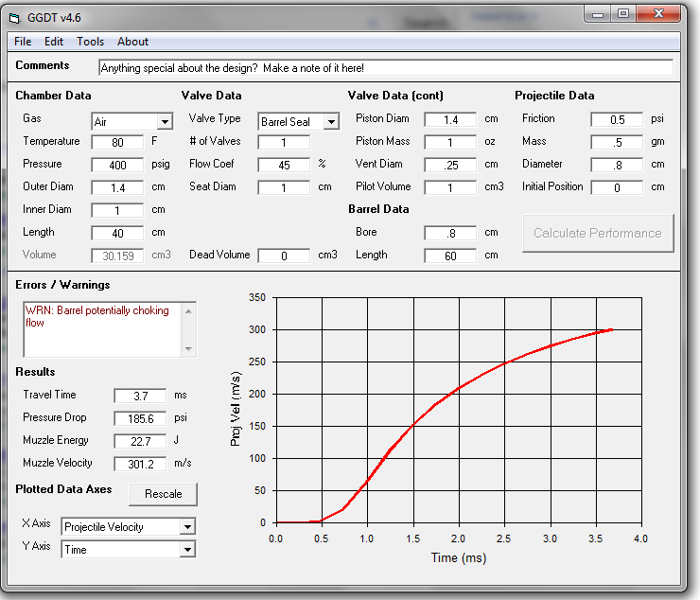
Task: Open the Tools menu
Action: (91, 42)
